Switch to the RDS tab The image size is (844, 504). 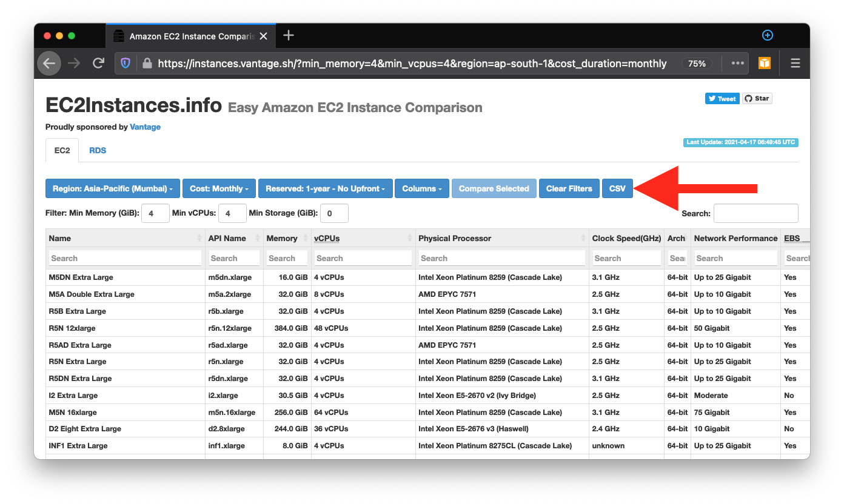(97, 150)
